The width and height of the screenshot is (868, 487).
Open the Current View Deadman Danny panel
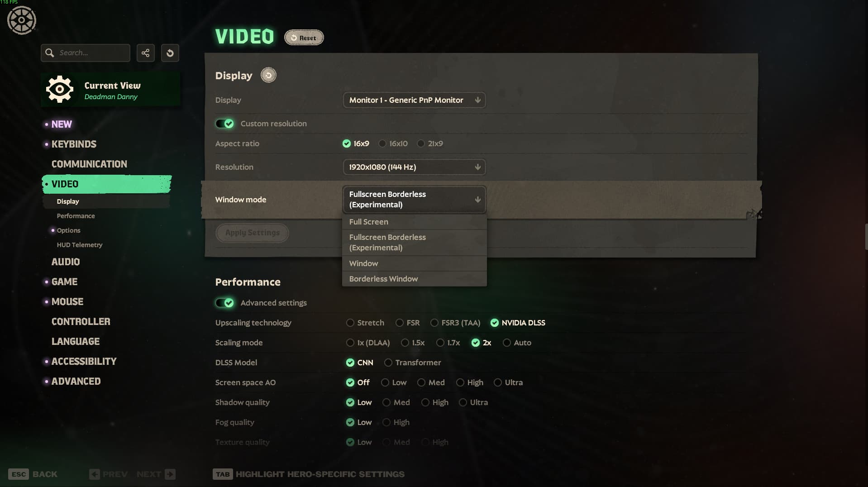pyautogui.click(x=110, y=89)
